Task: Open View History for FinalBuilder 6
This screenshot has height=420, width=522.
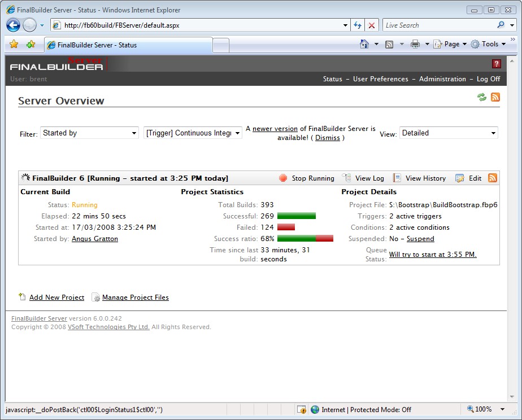Action: (x=425, y=178)
